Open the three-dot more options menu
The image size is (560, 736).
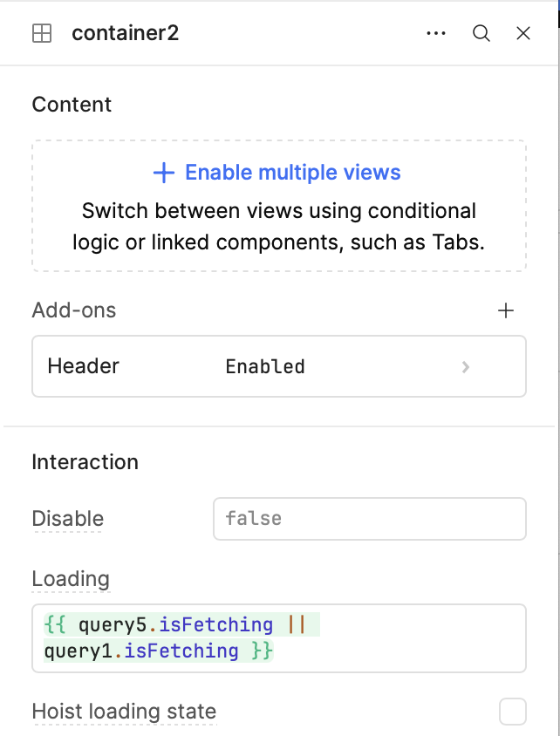pyautogui.click(x=436, y=33)
